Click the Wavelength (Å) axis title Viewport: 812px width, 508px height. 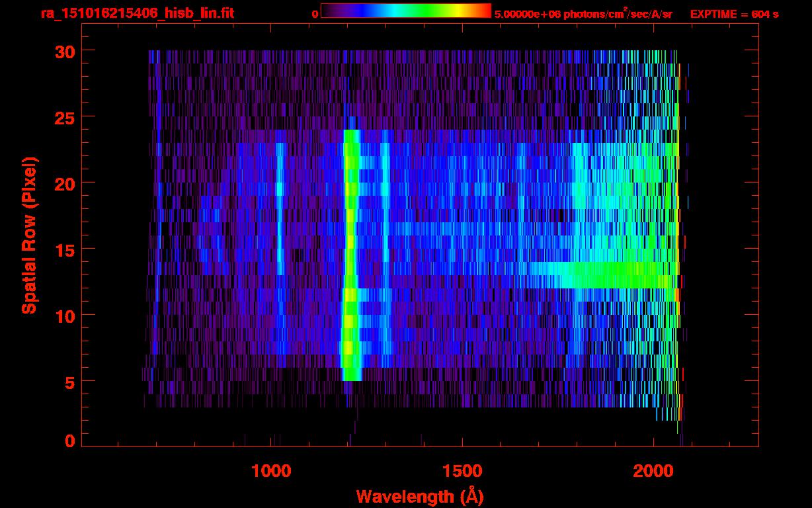tap(420, 496)
